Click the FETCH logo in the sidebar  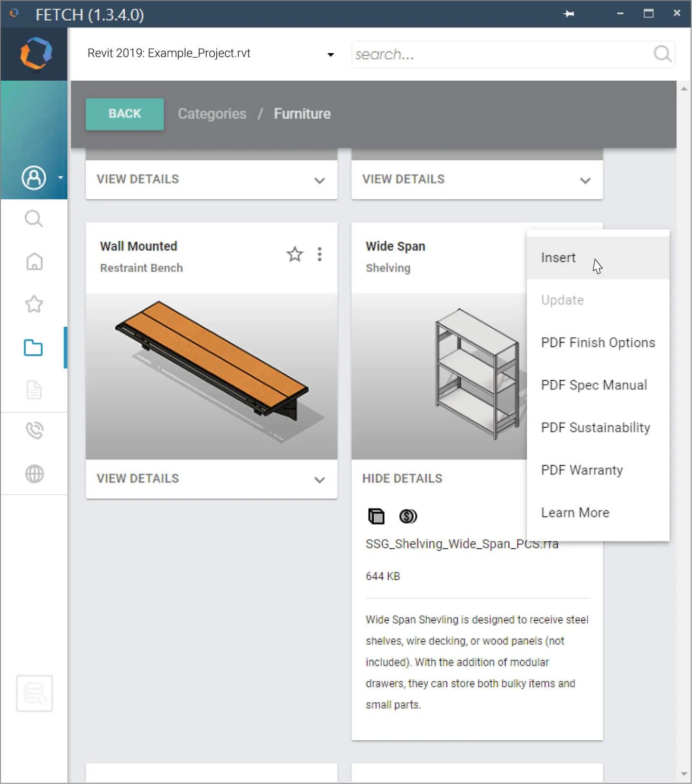click(36, 53)
